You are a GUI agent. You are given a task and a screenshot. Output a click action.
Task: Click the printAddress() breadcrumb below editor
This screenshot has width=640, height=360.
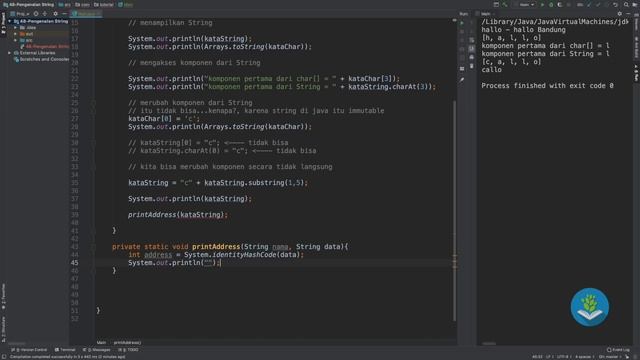(127, 342)
